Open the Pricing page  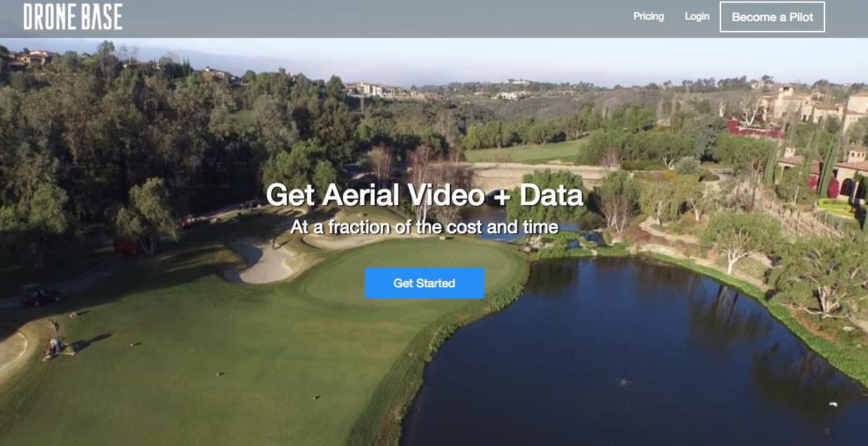648,16
